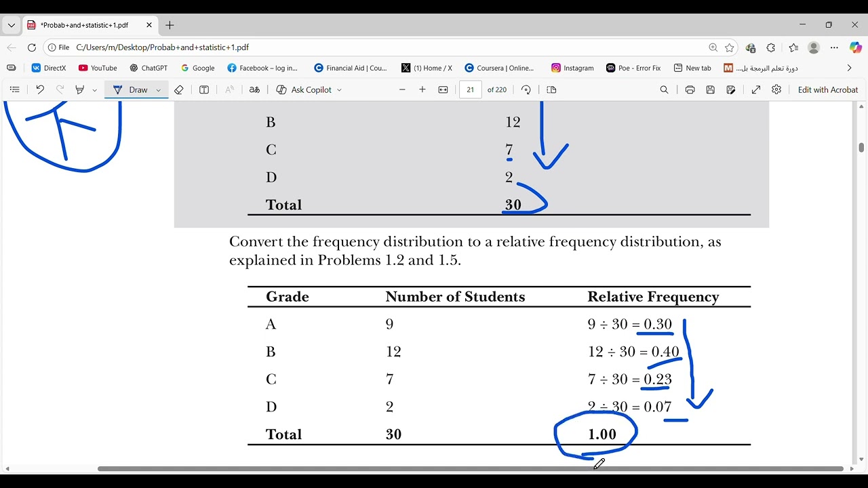Viewport: 868px width, 488px height.
Task: Click Save as with annotations icon
Action: point(730,89)
